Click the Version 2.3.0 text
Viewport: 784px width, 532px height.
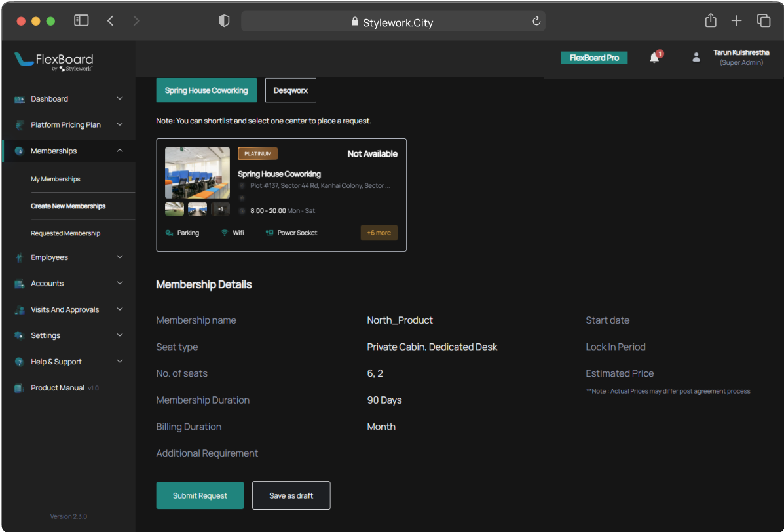69,516
